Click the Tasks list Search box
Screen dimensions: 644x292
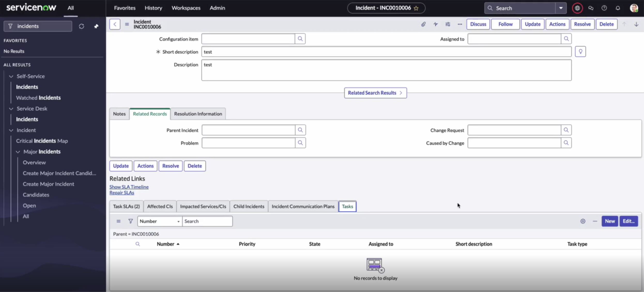207,221
